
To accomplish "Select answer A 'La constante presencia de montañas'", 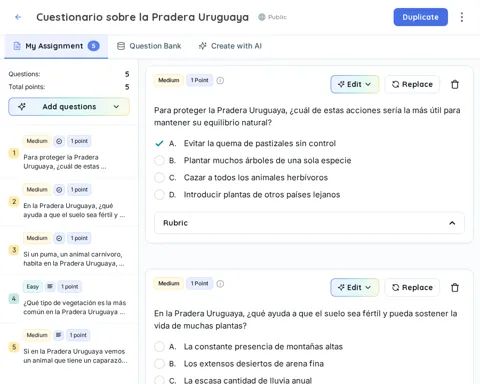I will pyautogui.click(x=159, y=347).
